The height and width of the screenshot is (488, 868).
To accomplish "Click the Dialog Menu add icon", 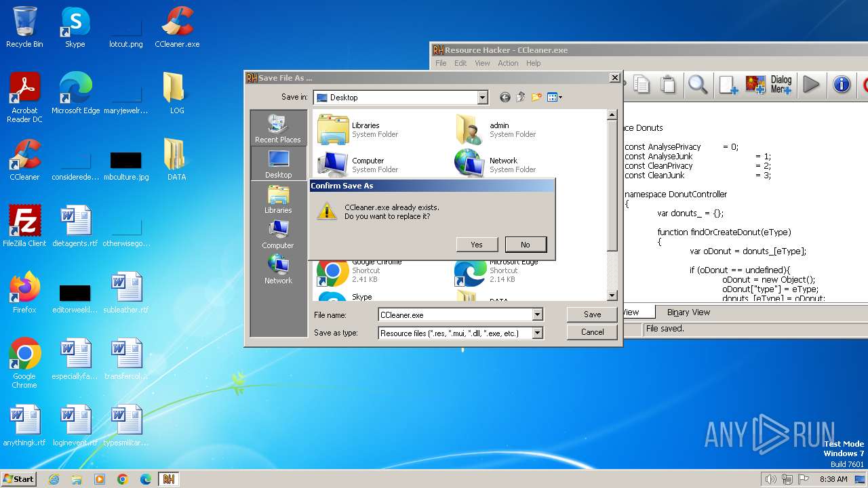I will tap(781, 85).
